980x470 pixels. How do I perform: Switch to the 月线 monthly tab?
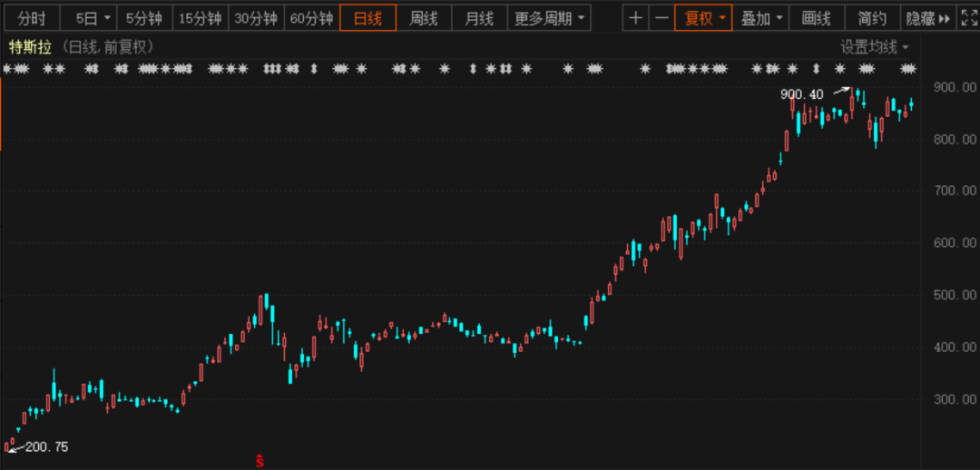click(479, 18)
